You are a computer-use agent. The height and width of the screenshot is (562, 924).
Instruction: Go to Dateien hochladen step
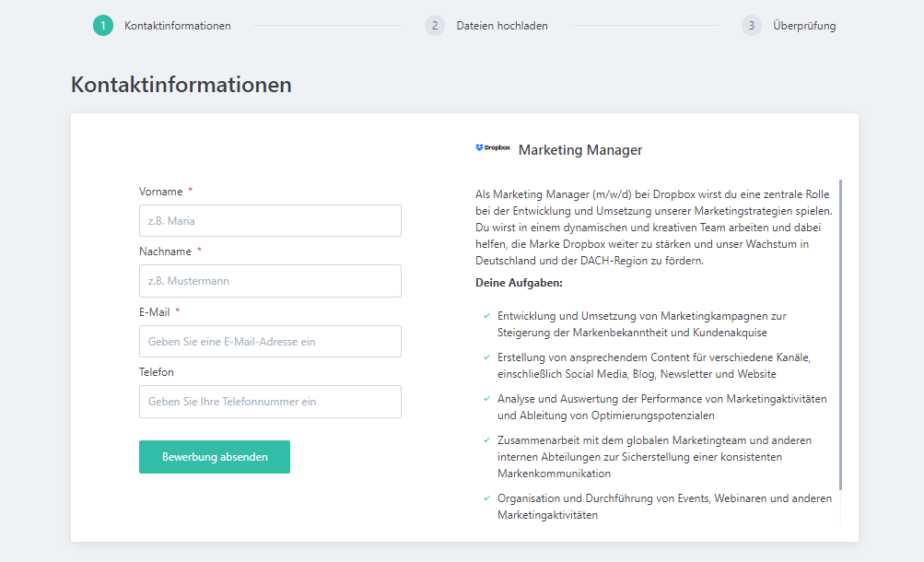(502, 25)
